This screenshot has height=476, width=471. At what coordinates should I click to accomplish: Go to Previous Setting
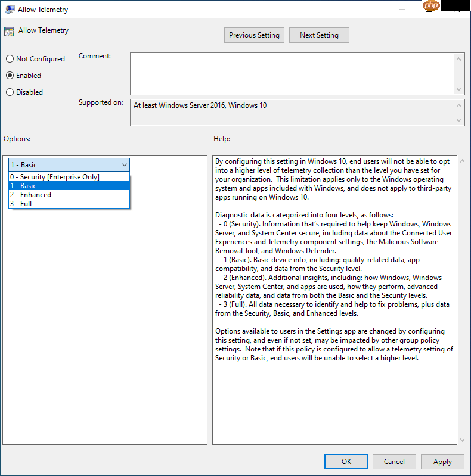254,35
